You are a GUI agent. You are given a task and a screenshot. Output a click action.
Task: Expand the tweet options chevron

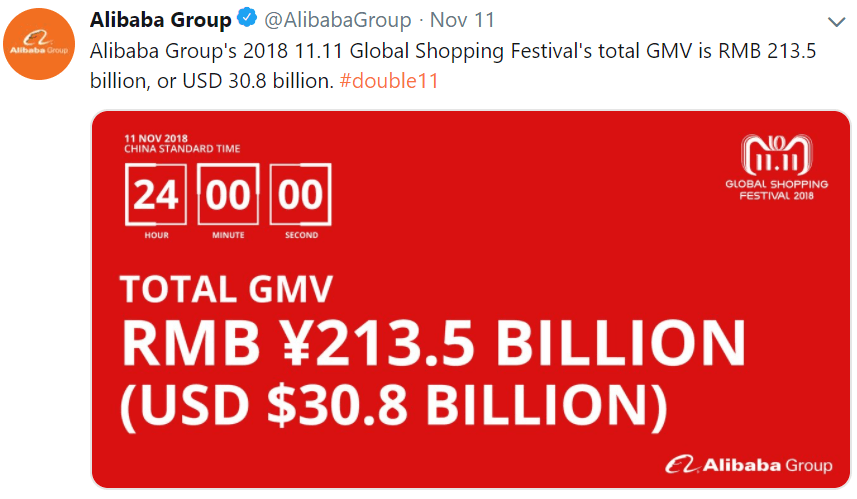pos(836,21)
